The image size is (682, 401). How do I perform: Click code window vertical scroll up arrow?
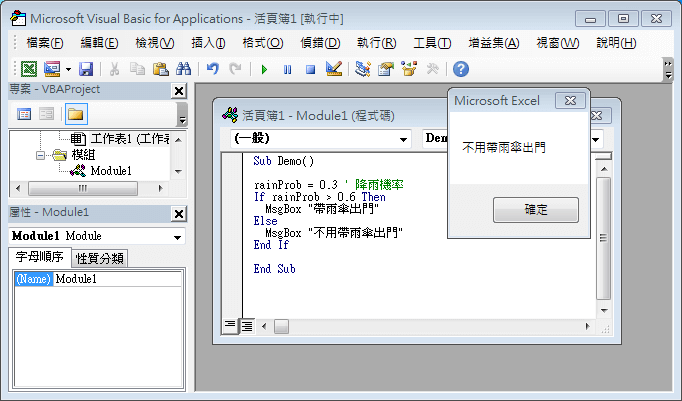pyautogui.click(x=604, y=169)
